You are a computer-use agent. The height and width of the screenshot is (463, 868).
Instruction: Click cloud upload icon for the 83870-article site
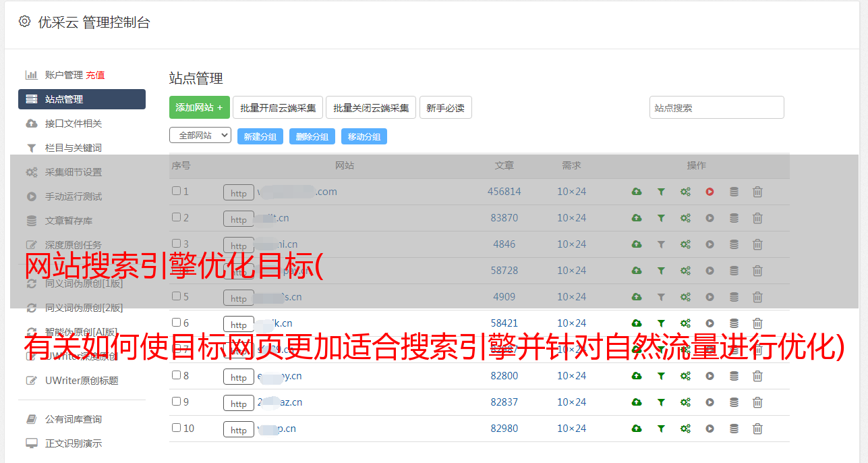[637, 218]
